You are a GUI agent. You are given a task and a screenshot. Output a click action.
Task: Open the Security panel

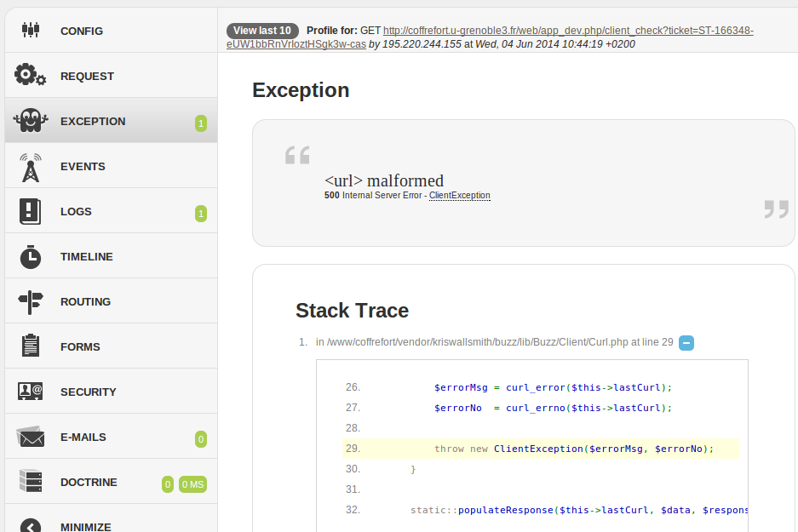[111, 392]
